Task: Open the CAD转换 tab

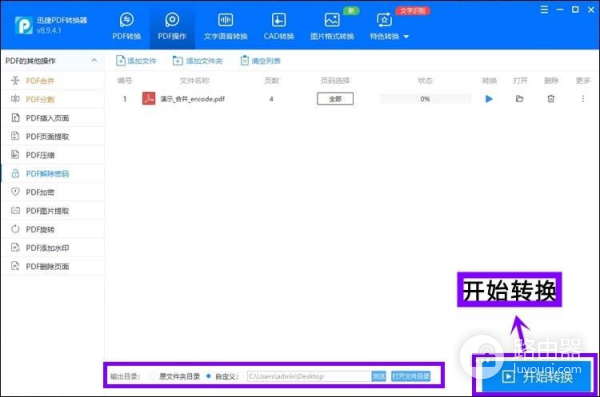Action: (x=279, y=26)
